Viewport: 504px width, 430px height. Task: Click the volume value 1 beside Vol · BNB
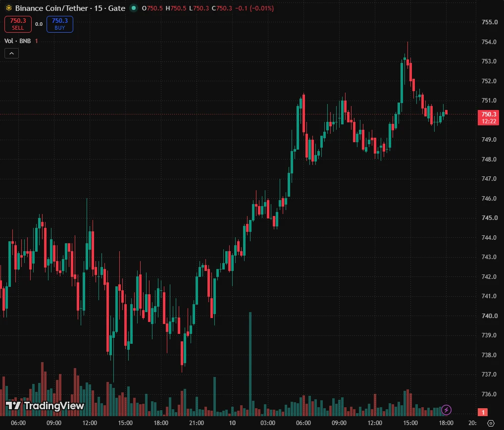[x=36, y=41]
